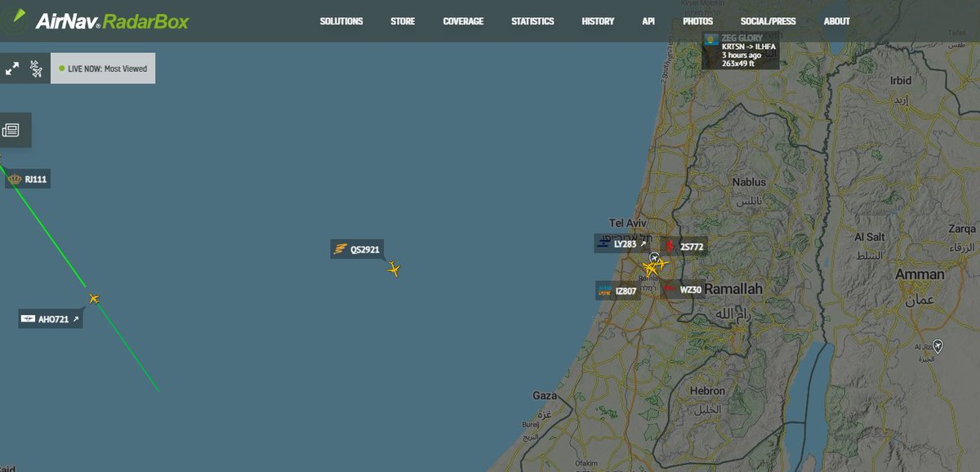Viewport: 980px width, 472px height.
Task: Select the RJ111 flight label
Action: [x=29, y=180]
